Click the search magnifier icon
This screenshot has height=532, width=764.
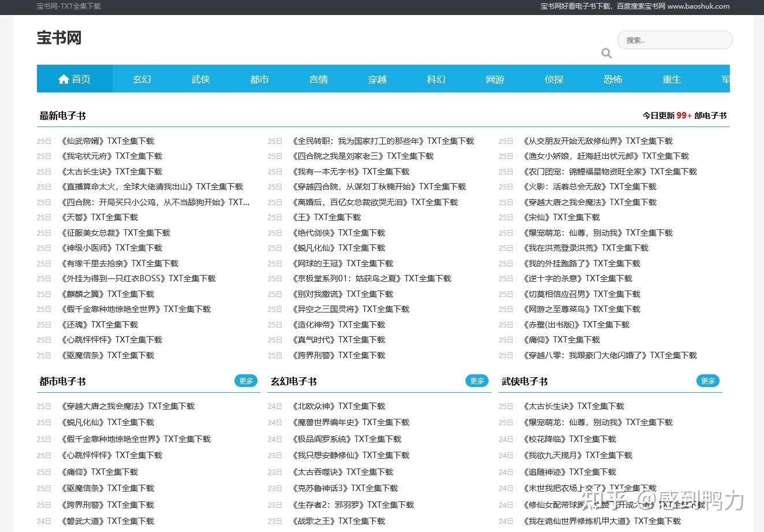606,53
